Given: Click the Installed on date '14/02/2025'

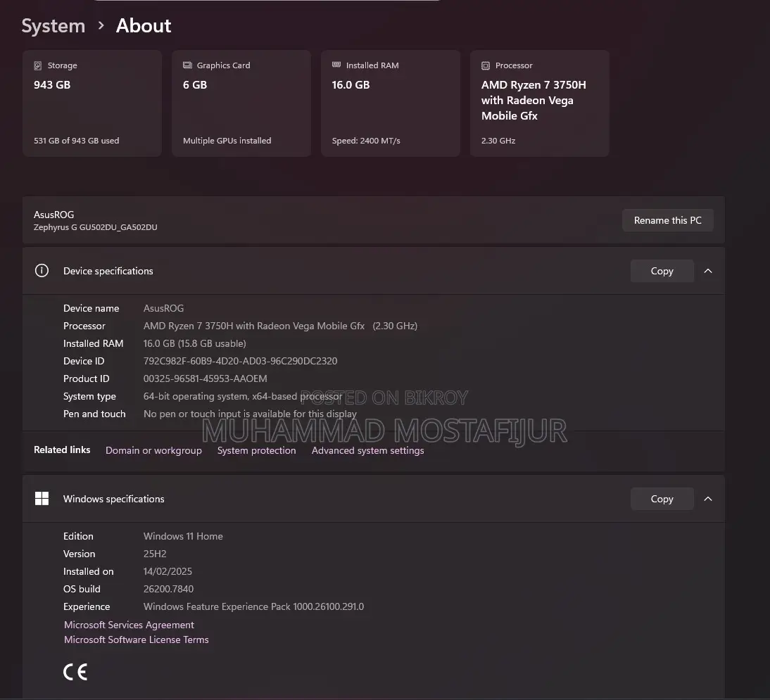Looking at the screenshot, I should 168,571.
